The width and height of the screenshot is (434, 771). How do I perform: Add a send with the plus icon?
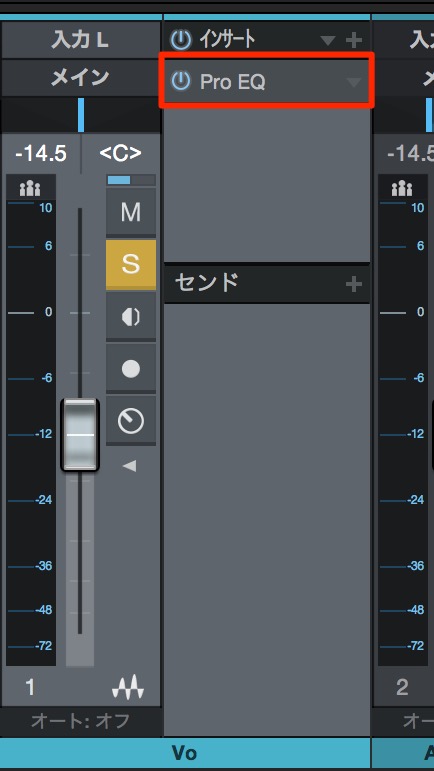[x=354, y=284]
